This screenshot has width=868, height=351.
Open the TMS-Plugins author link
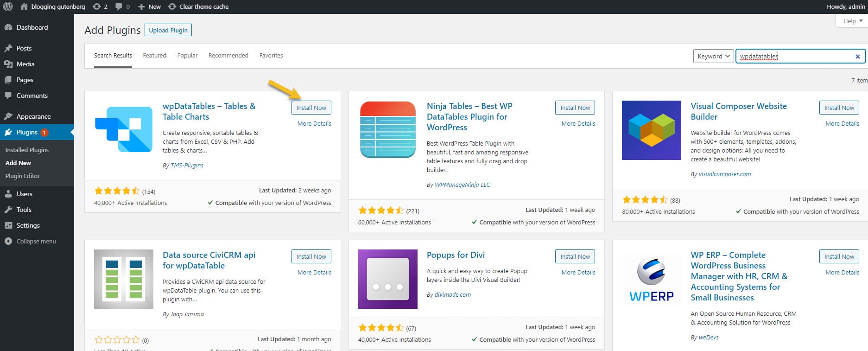point(187,166)
